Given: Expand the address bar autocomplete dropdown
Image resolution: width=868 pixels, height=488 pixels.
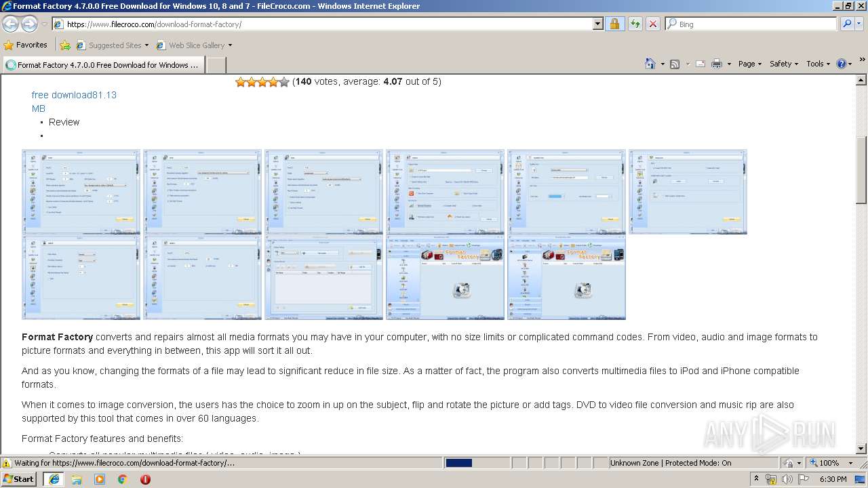Looking at the screenshot, I should coord(597,24).
